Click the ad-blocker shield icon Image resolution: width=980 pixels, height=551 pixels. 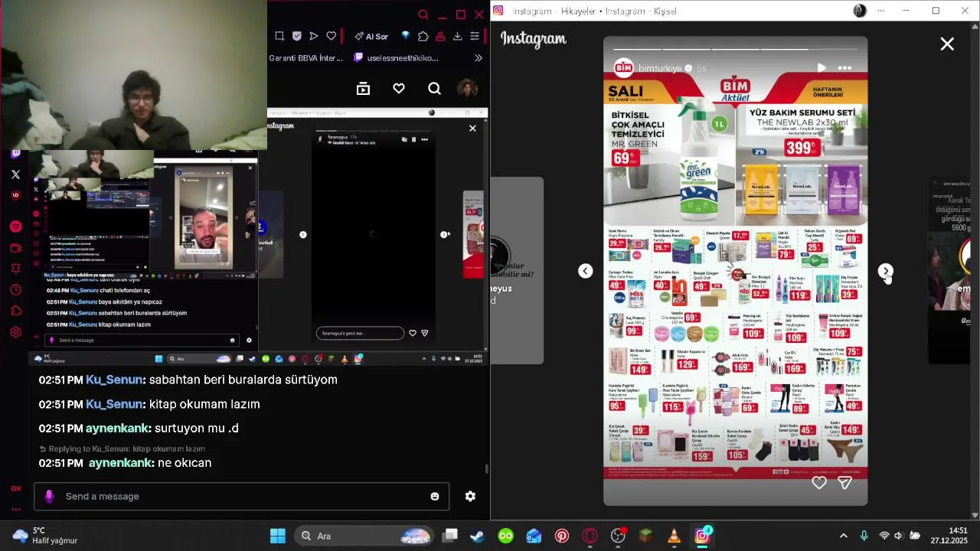pyautogui.click(x=297, y=36)
